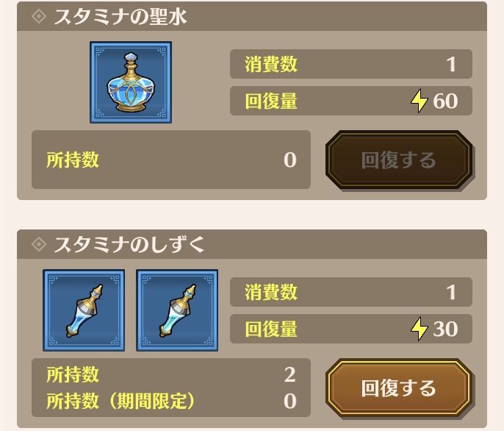Click the 所持数 0 field for 聖水
This screenshot has width=504, height=431.
pos(171,160)
